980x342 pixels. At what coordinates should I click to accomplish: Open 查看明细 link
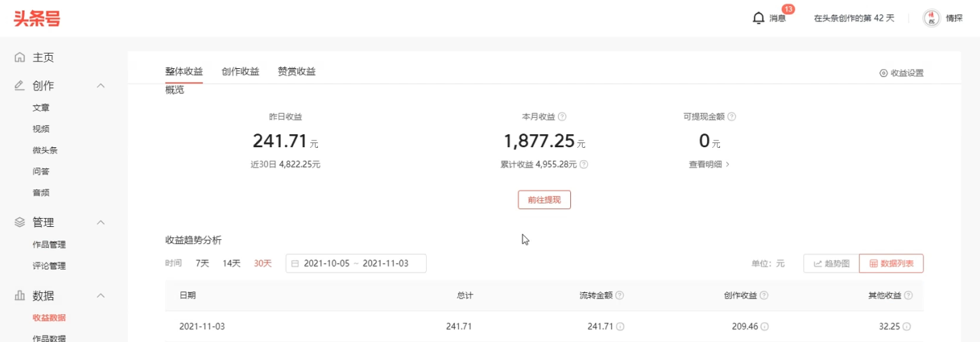(709, 164)
